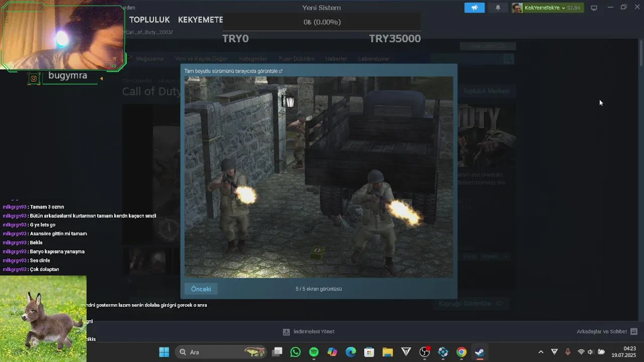Click chat line 'Ses dinle'
This screenshot has width=644, height=362.
click(x=40, y=260)
